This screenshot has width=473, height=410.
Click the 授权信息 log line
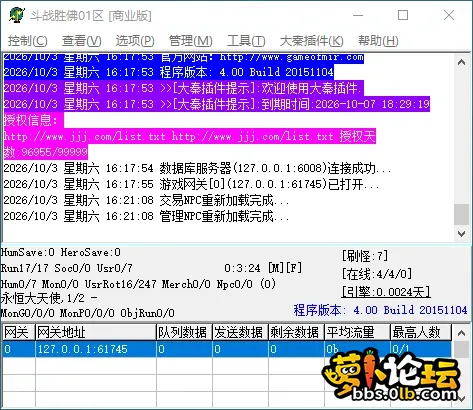tap(33, 120)
